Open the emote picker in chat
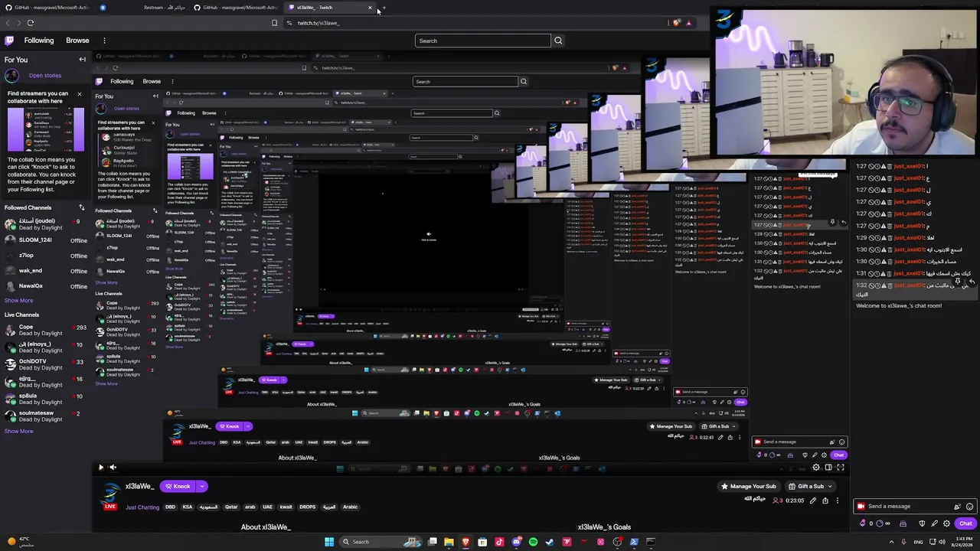The image size is (980, 551). point(970,507)
